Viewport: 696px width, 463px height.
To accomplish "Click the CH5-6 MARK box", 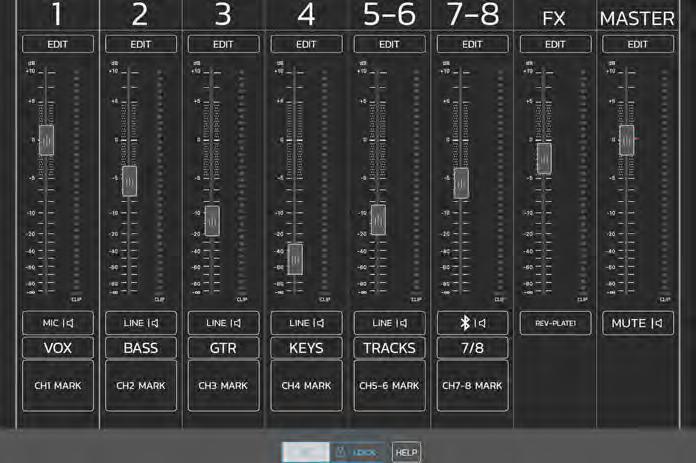I will click(x=389, y=386).
